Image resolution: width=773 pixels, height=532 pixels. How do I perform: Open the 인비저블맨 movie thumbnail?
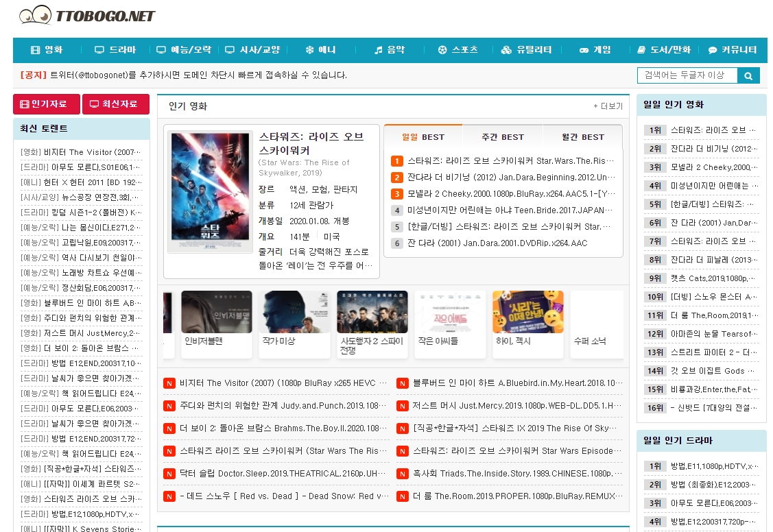coord(217,312)
